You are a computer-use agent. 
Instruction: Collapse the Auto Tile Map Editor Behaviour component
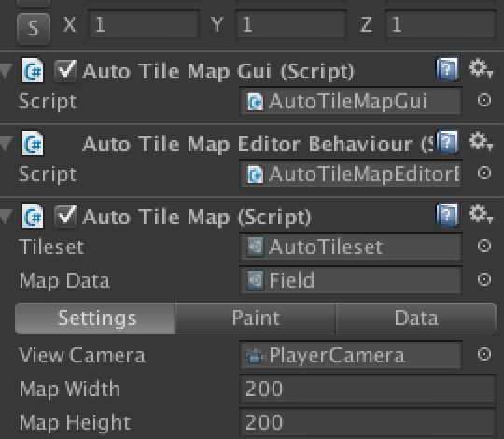pyautogui.click(x=7, y=144)
